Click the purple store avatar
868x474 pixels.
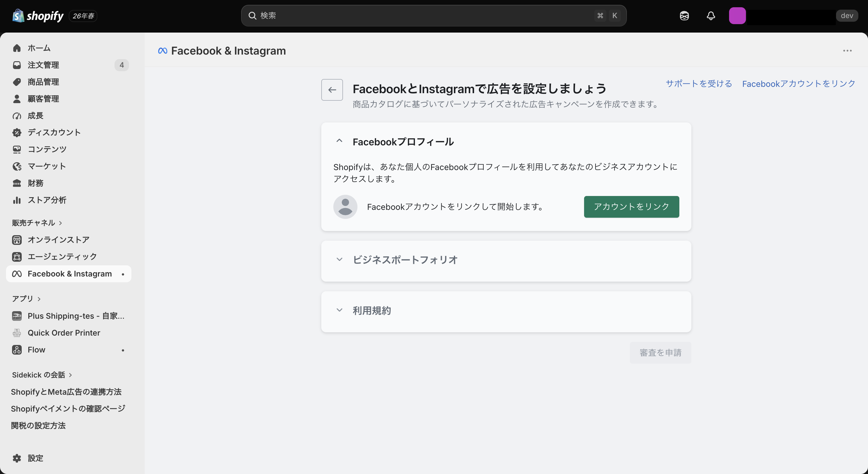click(737, 15)
